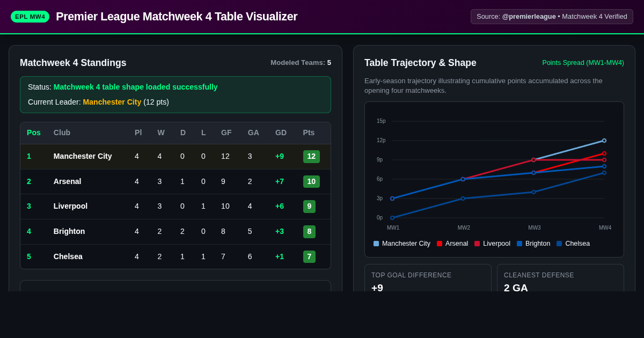Click the status message about table shape loaded
This screenshot has width=644, height=338.
136,87
